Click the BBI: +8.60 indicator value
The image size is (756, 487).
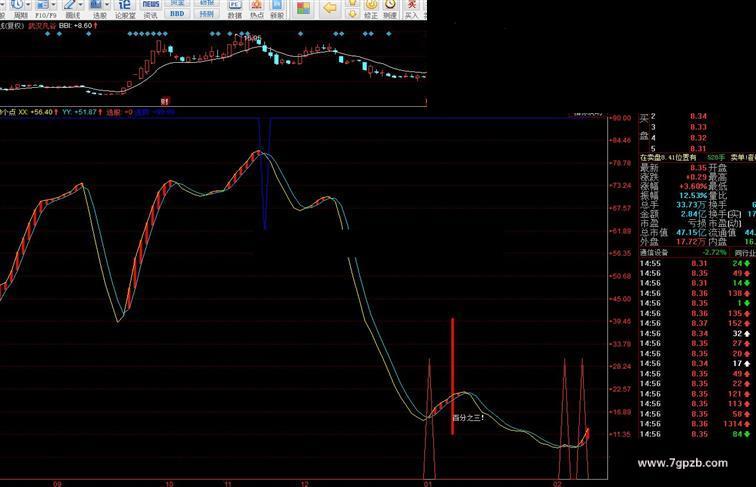76,26
